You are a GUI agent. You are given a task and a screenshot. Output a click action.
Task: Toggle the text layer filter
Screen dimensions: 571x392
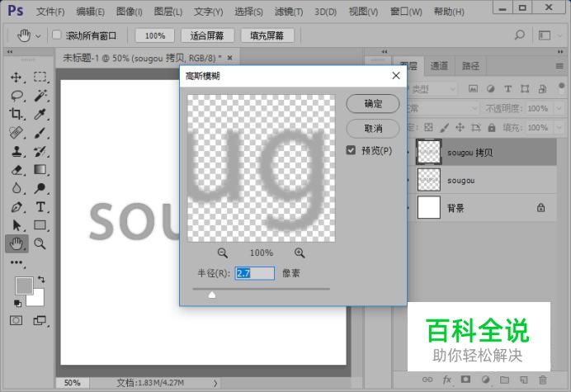[x=507, y=89]
